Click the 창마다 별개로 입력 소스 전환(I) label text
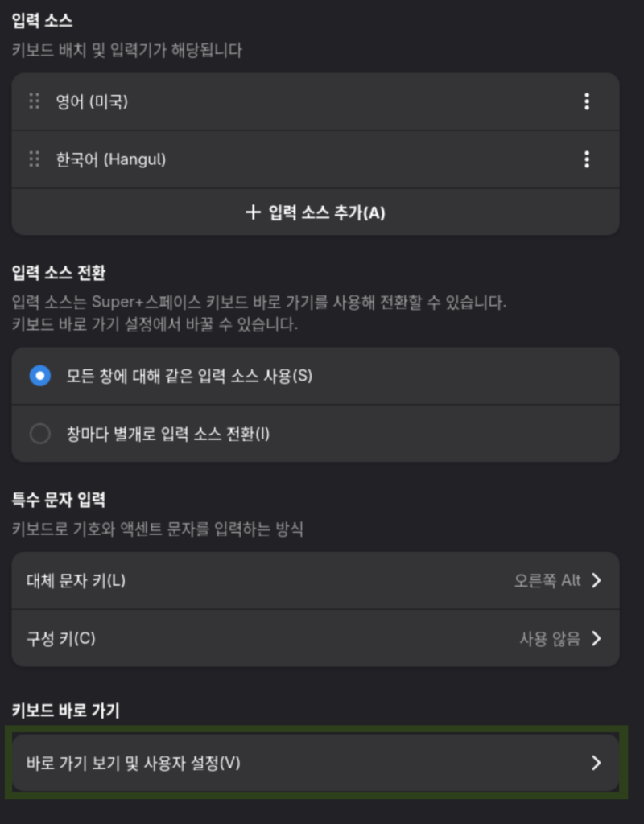Screen dimensions: 644x824 (x=168, y=434)
